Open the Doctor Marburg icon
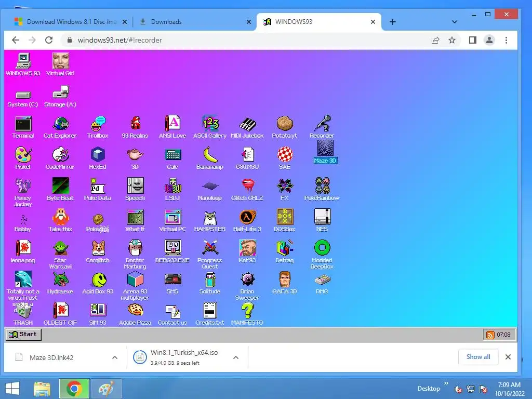 [135, 255]
